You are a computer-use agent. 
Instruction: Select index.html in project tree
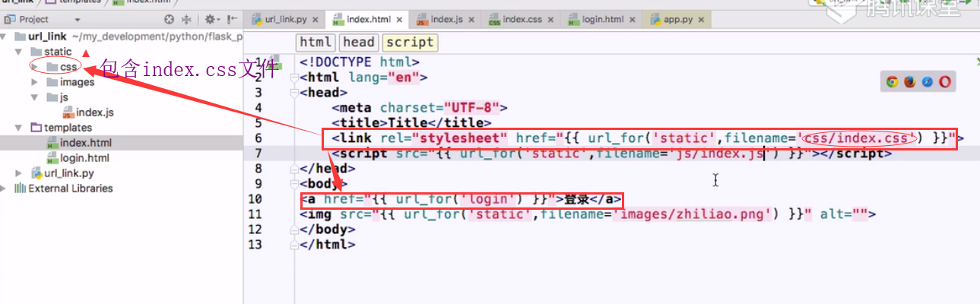point(78,143)
